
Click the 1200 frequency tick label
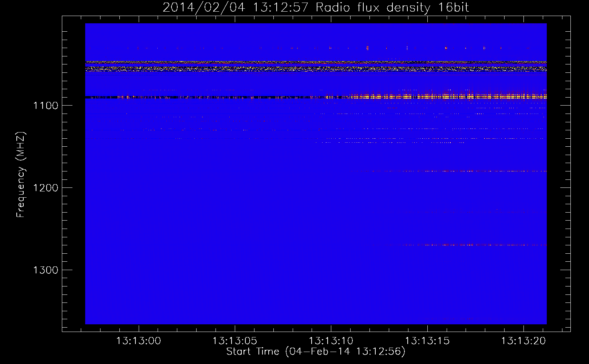pos(46,188)
